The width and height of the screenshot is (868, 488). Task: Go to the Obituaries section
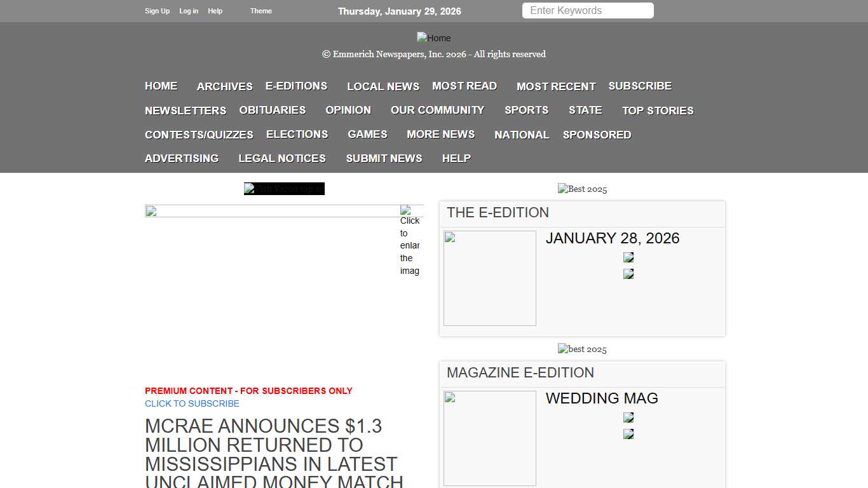click(272, 110)
